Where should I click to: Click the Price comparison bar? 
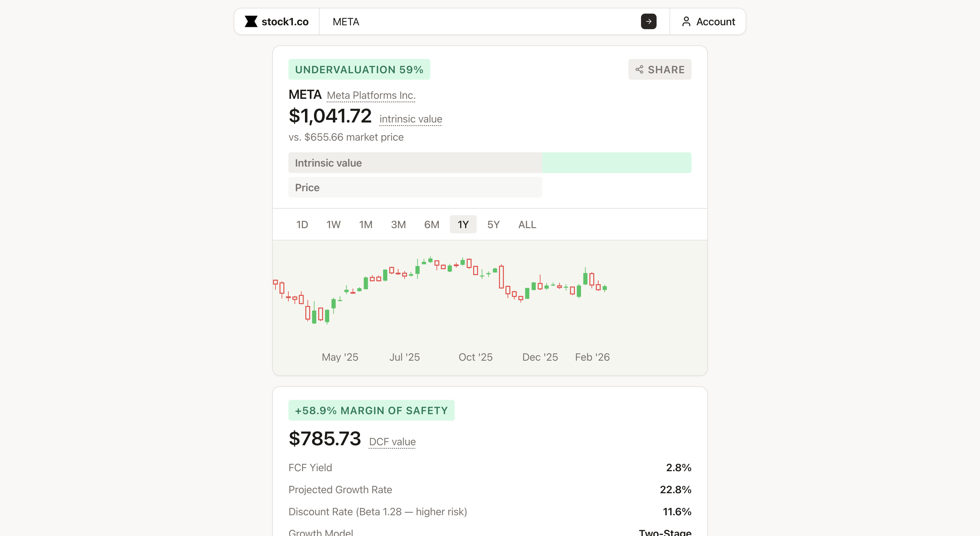415,187
